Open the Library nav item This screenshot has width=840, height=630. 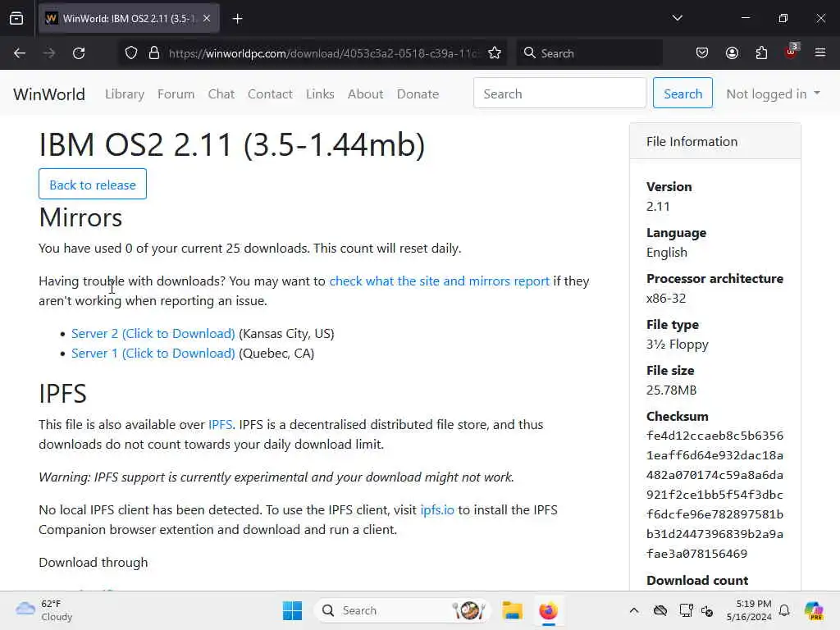tap(125, 94)
